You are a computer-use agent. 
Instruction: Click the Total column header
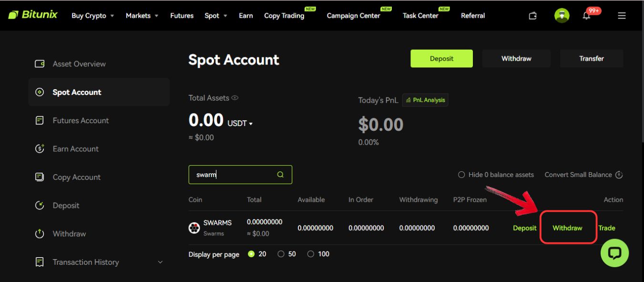[254, 200]
